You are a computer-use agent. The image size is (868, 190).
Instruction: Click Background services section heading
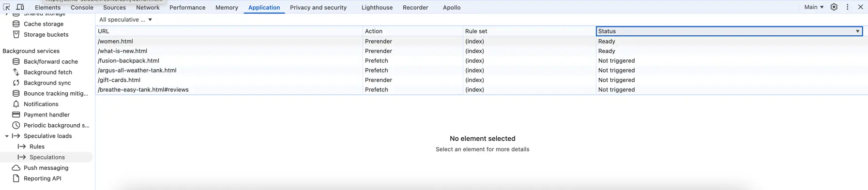(31, 51)
